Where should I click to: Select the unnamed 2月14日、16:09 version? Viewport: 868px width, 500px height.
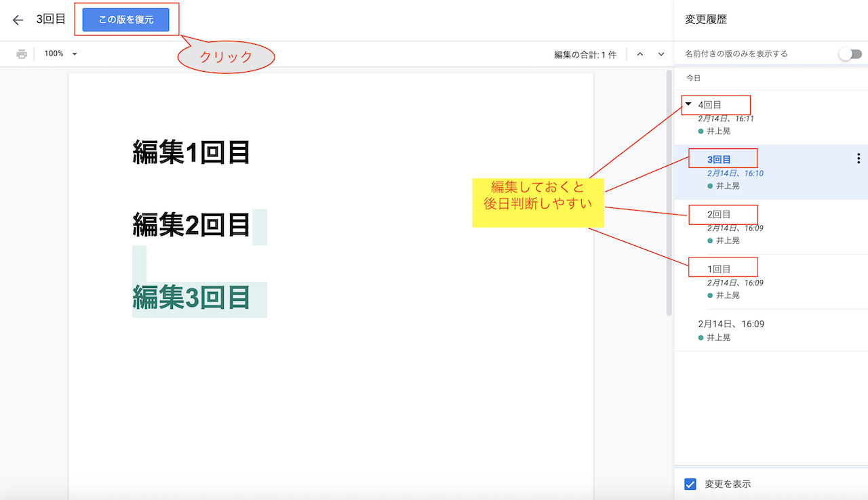(731, 325)
